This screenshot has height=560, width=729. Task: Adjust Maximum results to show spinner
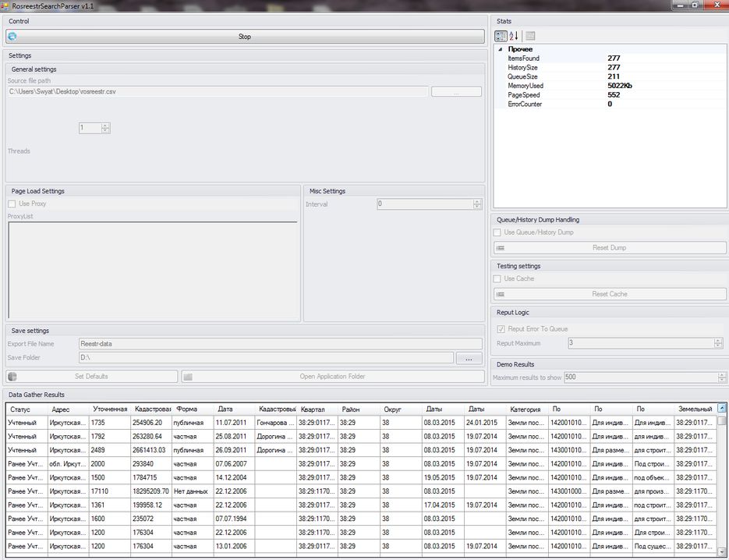point(721,377)
